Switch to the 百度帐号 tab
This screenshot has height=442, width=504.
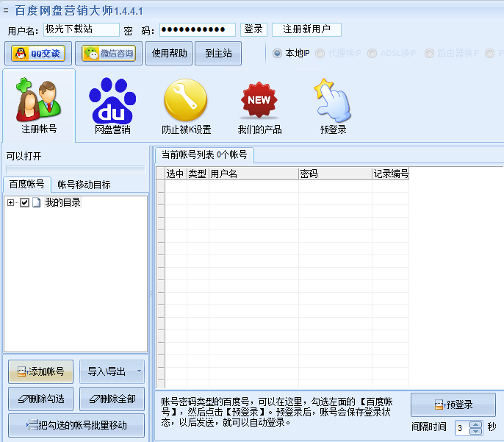pyautogui.click(x=27, y=185)
